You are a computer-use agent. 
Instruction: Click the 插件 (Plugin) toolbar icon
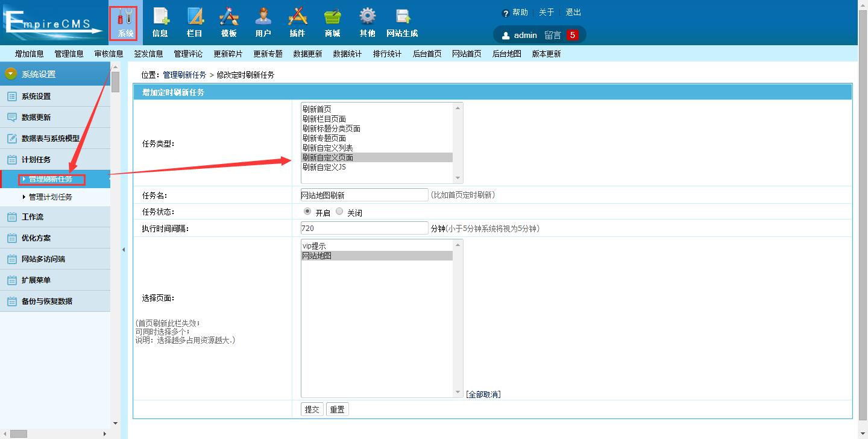tap(297, 22)
